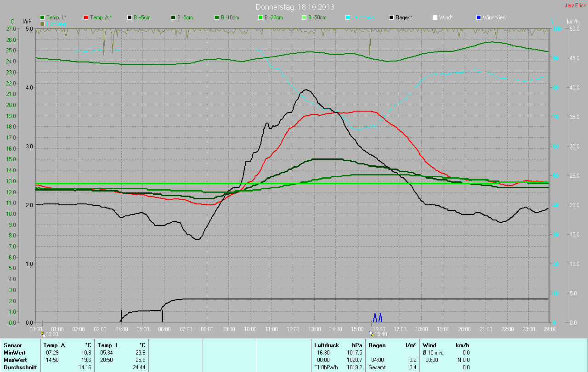Click the Gesamt: rain total label
The width and height of the screenshot is (588, 372).
pos(377,367)
